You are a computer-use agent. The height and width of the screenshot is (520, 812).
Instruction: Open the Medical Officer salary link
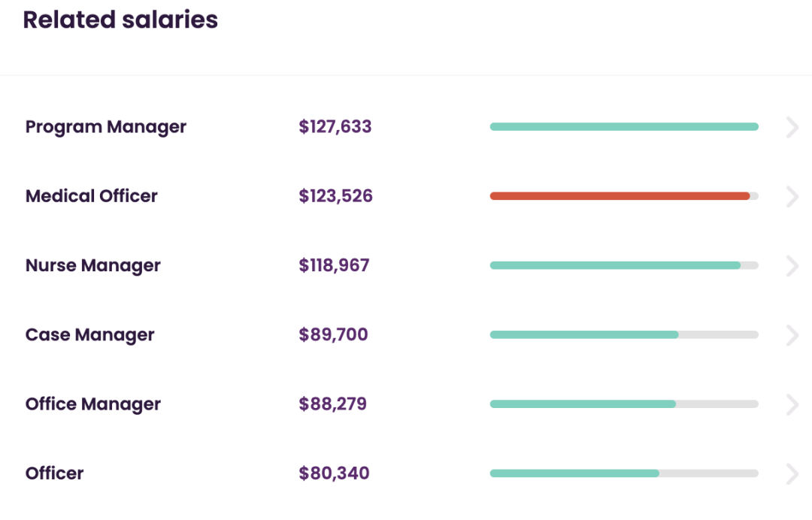point(92,196)
